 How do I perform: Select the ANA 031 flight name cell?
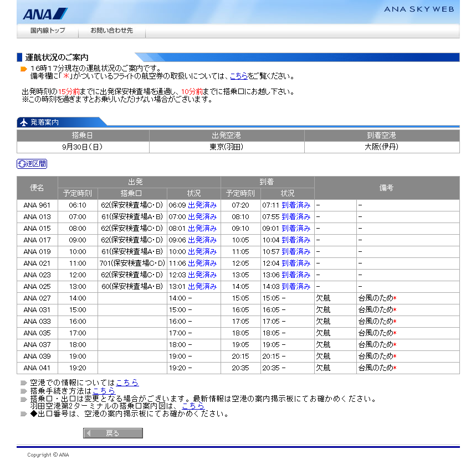(x=37, y=310)
